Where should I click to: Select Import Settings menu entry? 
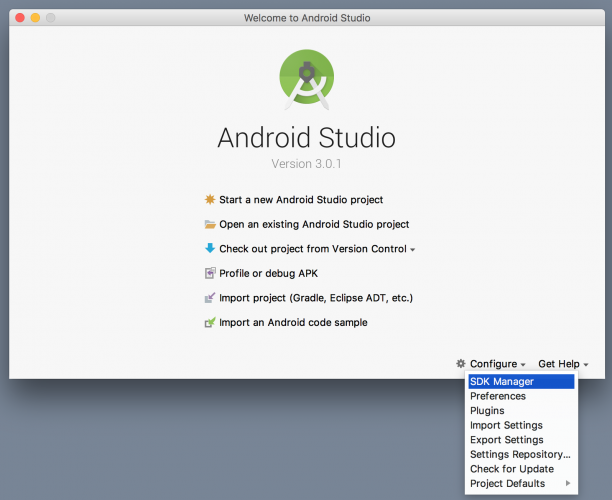click(506, 425)
